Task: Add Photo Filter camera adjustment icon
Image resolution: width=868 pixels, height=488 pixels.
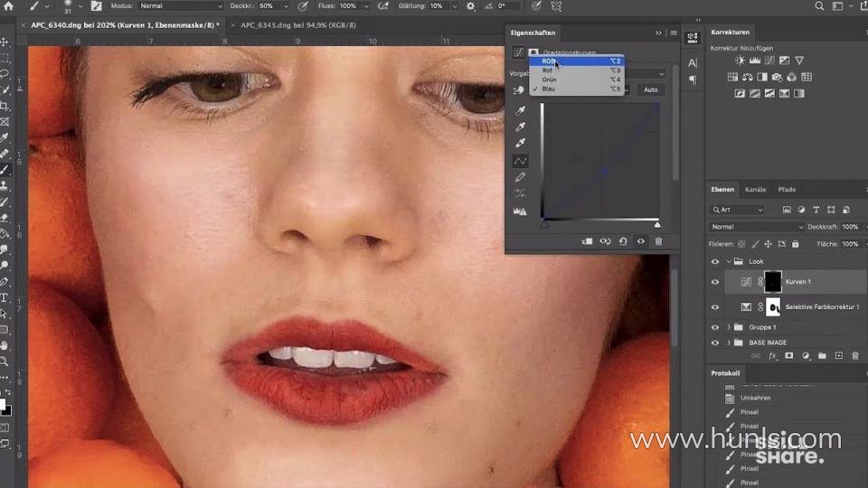Action: pyautogui.click(x=778, y=77)
